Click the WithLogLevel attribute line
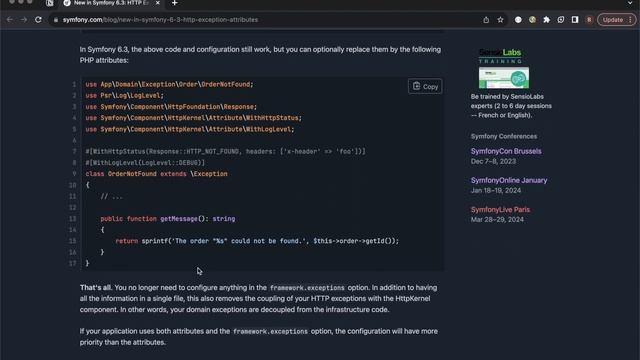Image resolution: width=640 pixels, height=360 pixels. tap(145, 162)
